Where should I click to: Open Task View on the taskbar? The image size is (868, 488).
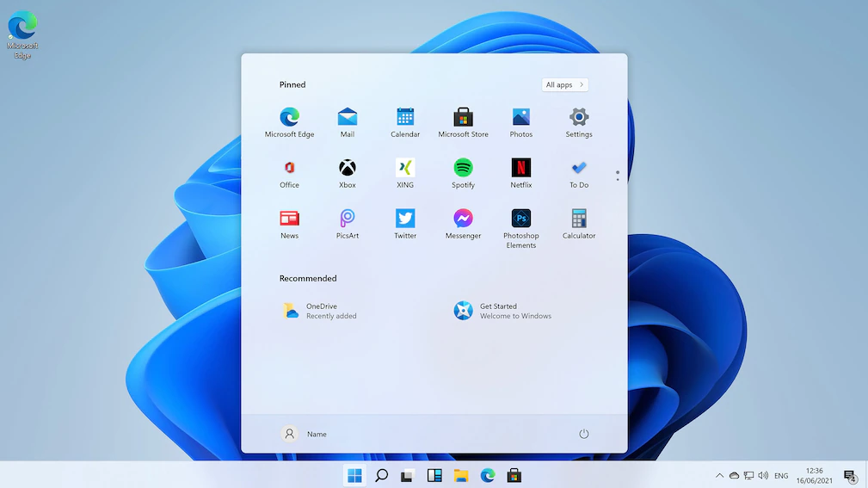pos(408,475)
